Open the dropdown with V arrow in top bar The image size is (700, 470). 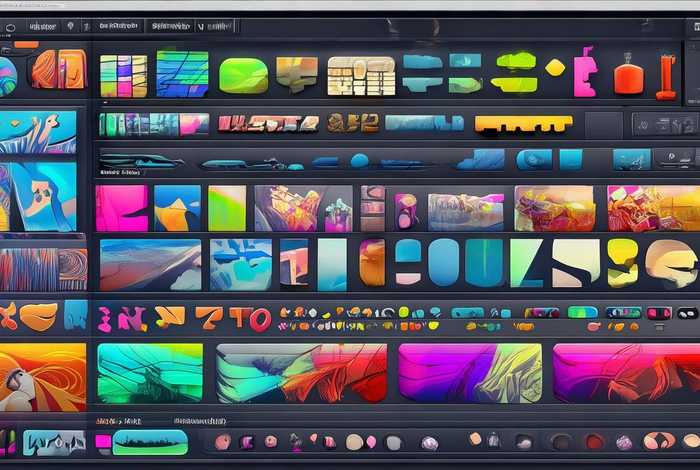pyautogui.click(x=214, y=27)
